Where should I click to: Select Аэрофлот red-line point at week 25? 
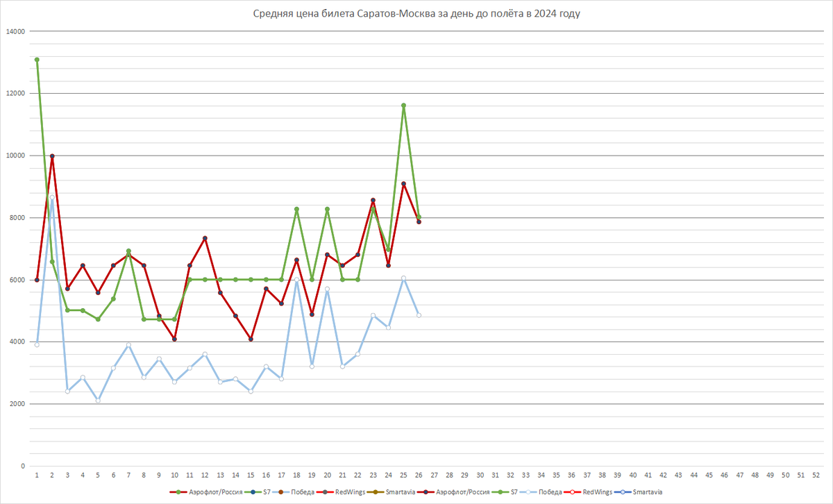pyautogui.click(x=403, y=184)
